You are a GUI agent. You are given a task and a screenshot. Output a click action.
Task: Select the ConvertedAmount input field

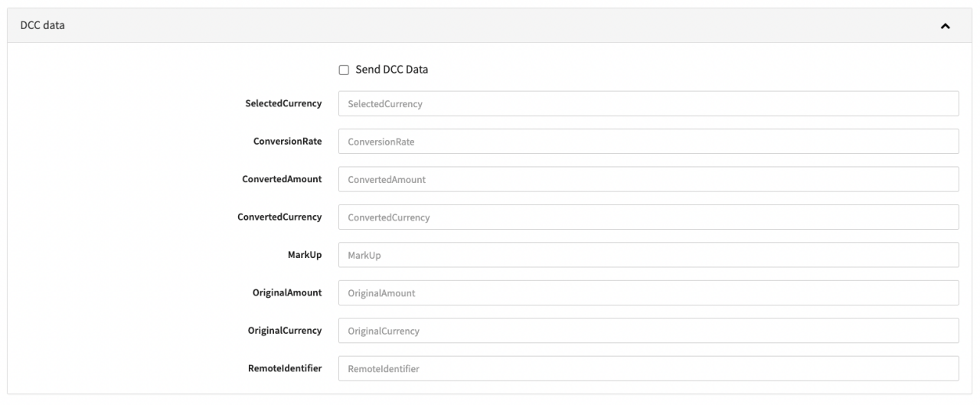648,179
